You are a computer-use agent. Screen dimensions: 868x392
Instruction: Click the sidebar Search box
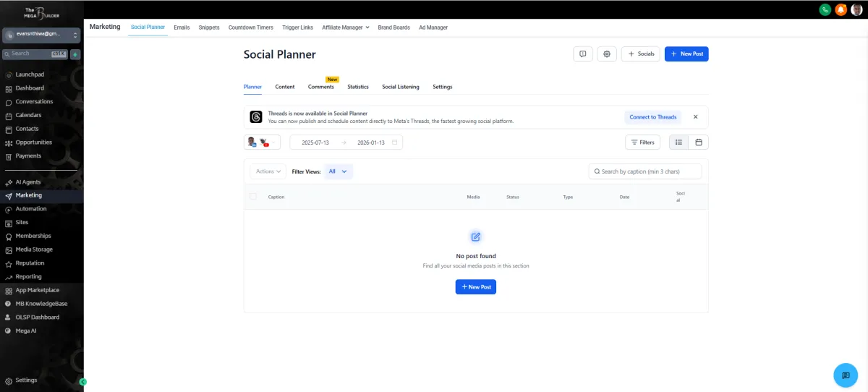pyautogui.click(x=35, y=54)
